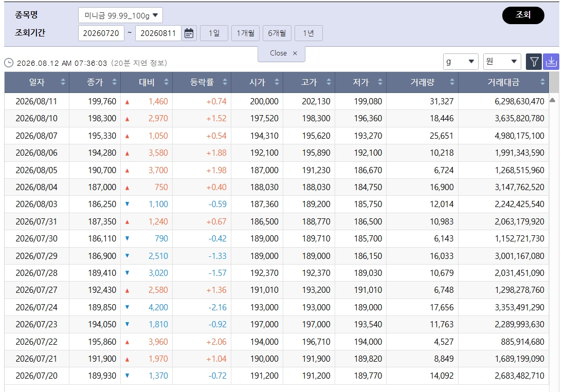The image size is (566, 392).
Task: Click change value 4,200
Action: tap(158, 307)
